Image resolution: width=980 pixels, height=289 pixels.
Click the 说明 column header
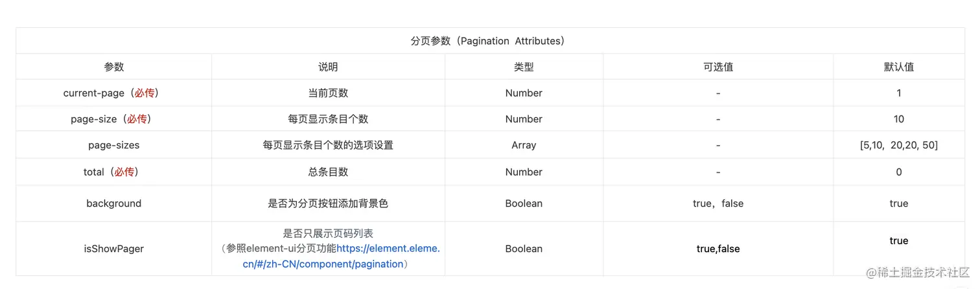tap(328, 67)
